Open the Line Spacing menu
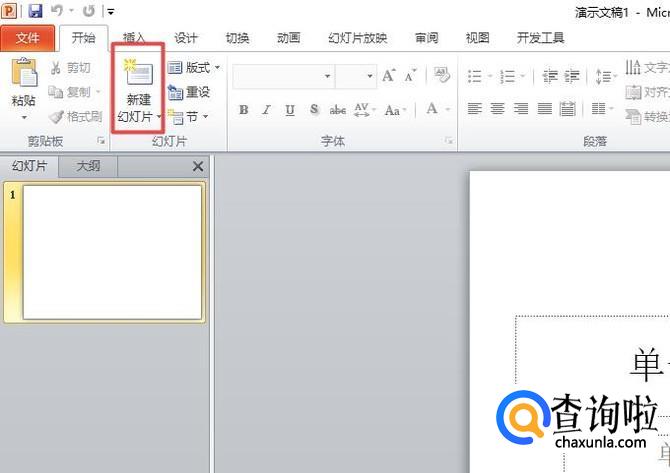Screen dimensions: 670x473 click(606, 76)
